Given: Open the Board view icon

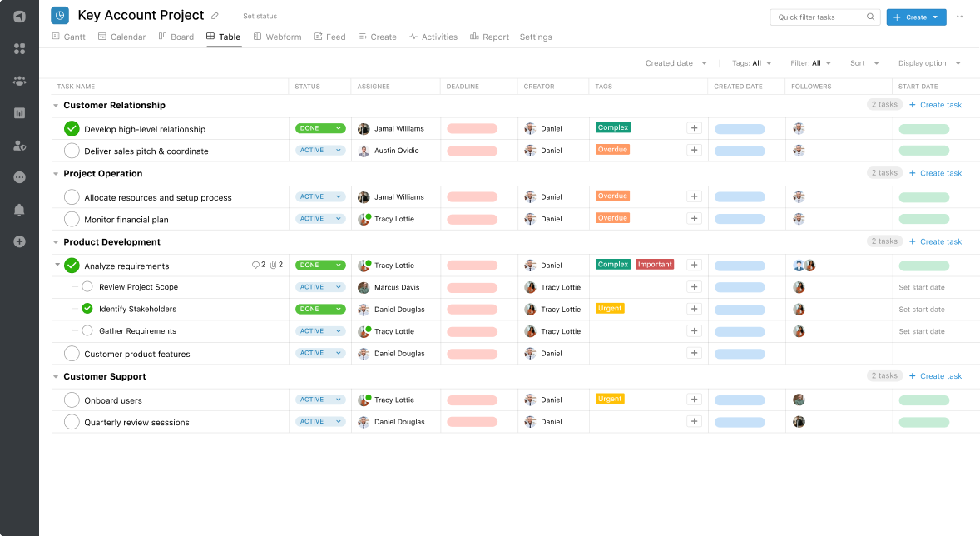Looking at the screenshot, I should click(161, 37).
